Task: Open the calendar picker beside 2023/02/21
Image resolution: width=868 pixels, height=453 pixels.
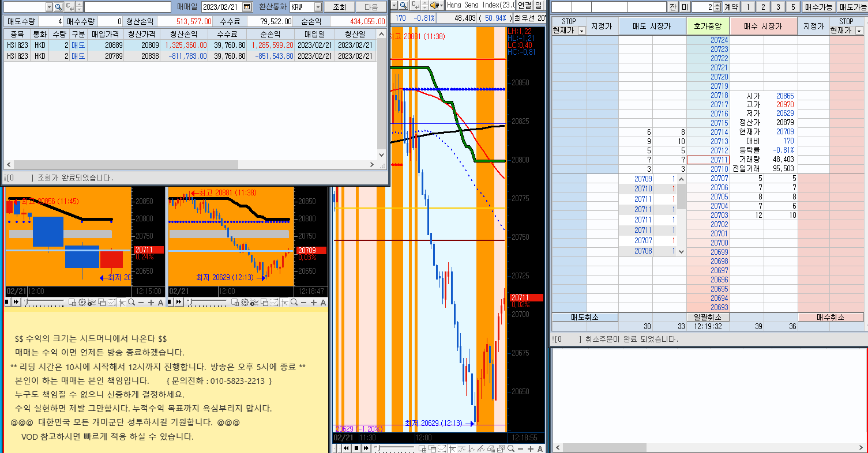Action: click(x=247, y=7)
